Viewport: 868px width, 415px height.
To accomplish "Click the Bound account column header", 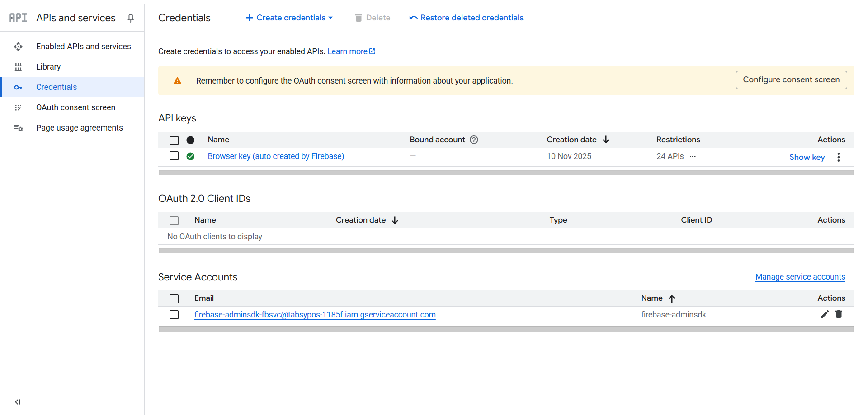I will [437, 140].
